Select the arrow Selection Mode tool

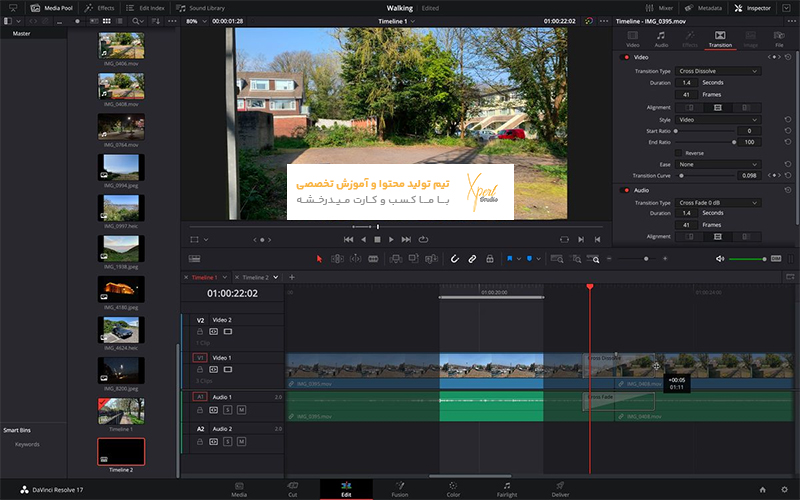tap(319, 259)
